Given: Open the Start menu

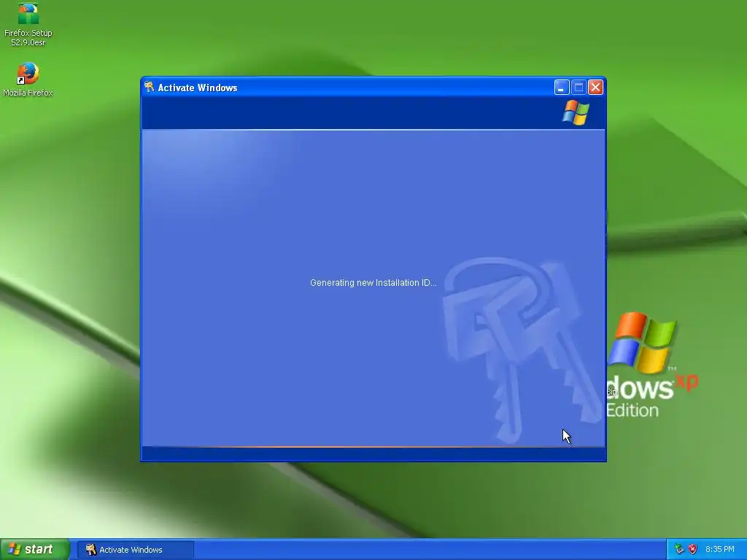Looking at the screenshot, I should click(x=34, y=550).
